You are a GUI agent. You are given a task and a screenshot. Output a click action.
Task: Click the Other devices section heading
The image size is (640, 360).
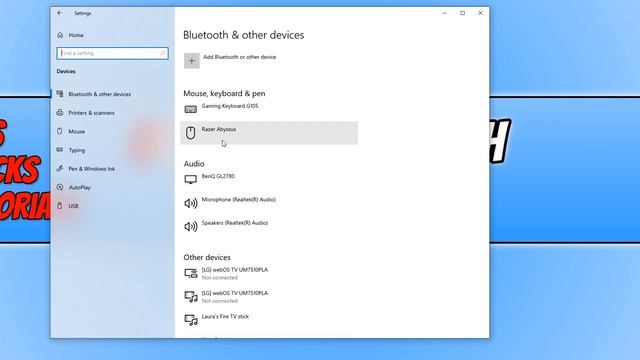[207, 258]
